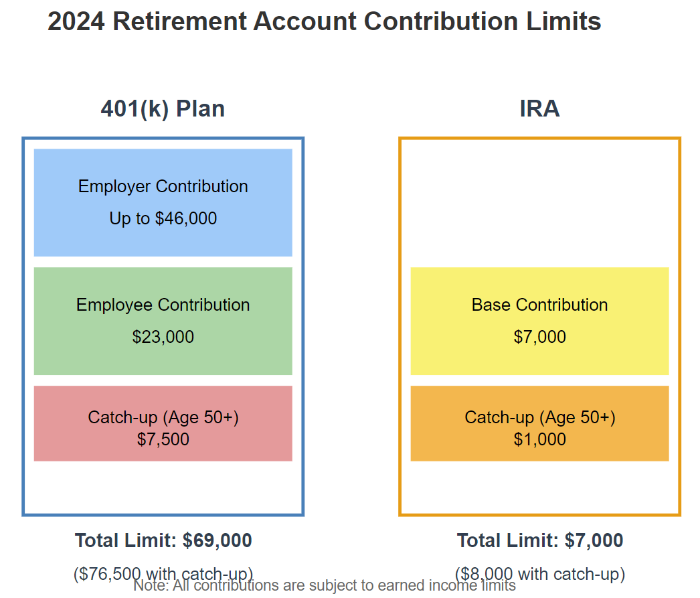700x598 pixels.
Task: Click the earned income limits note
Action: [325, 587]
